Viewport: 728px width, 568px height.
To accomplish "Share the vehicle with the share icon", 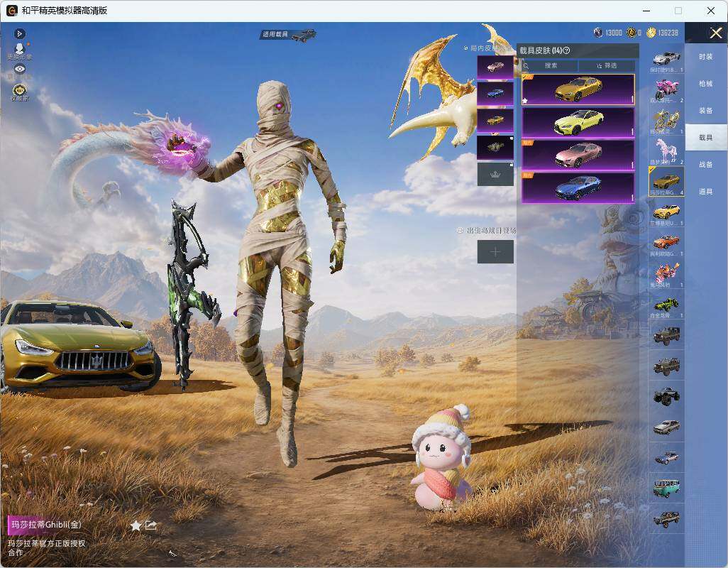I will pos(151,525).
